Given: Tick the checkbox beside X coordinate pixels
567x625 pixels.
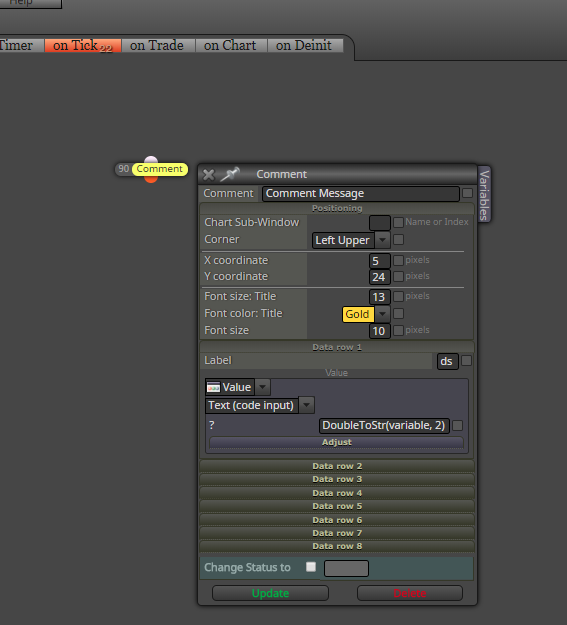Looking at the screenshot, I should tap(398, 260).
